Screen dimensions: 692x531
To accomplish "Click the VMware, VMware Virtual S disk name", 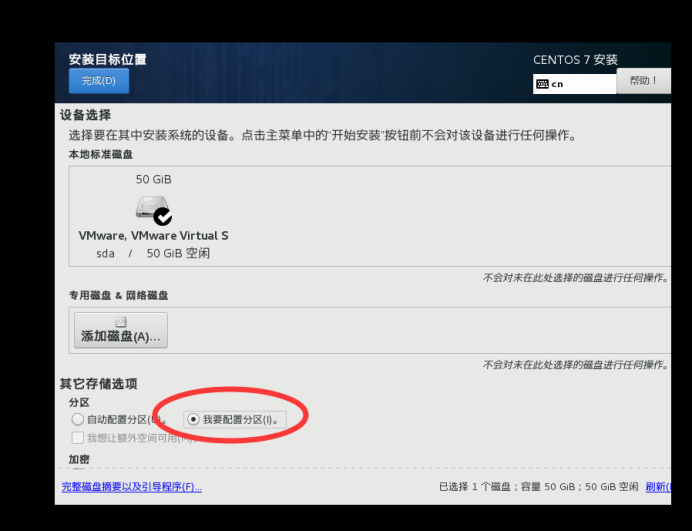I will (154, 236).
